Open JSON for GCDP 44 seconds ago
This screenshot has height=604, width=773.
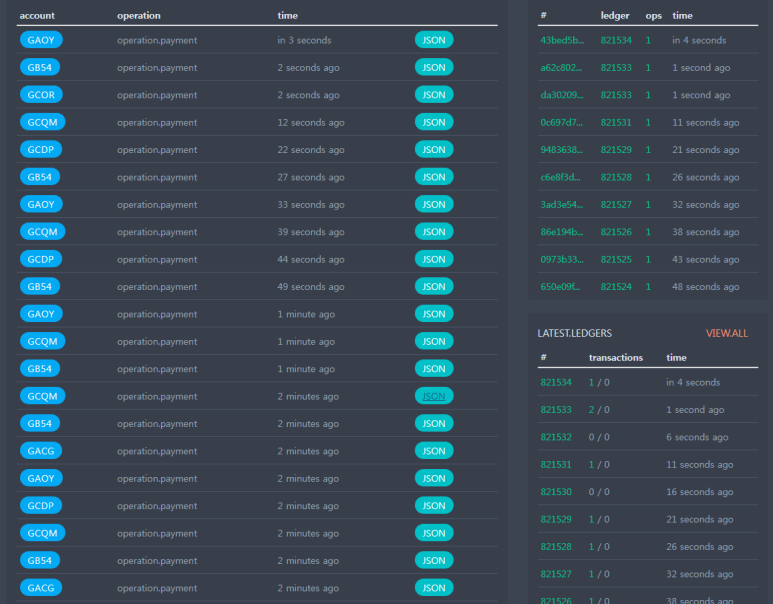(x=434, y=259)
